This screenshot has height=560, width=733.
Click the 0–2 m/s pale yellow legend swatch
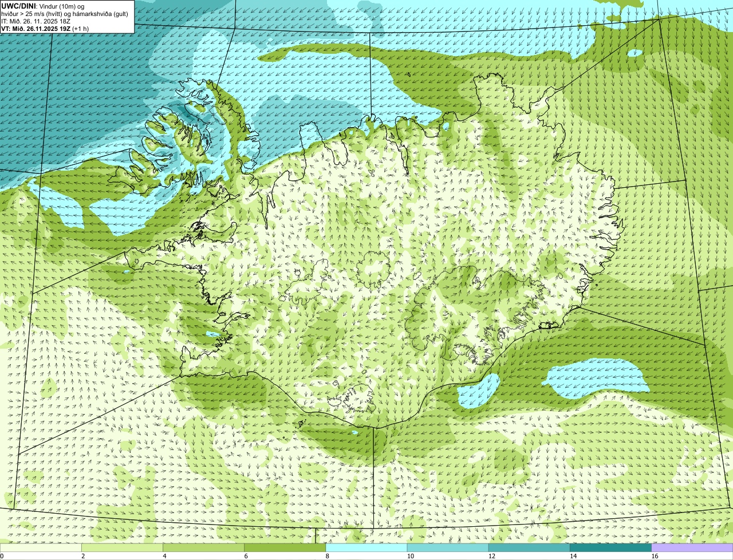click(41, 547)
